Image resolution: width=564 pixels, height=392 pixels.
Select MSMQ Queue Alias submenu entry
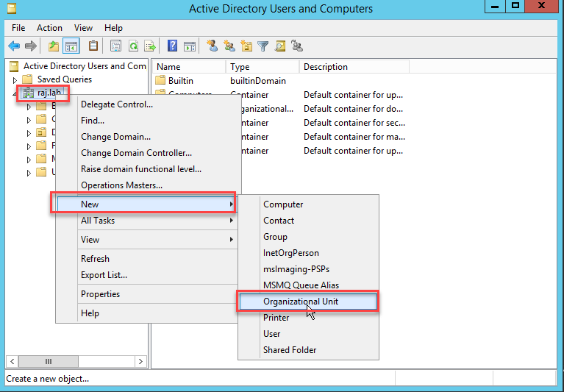tap(308, 285)
